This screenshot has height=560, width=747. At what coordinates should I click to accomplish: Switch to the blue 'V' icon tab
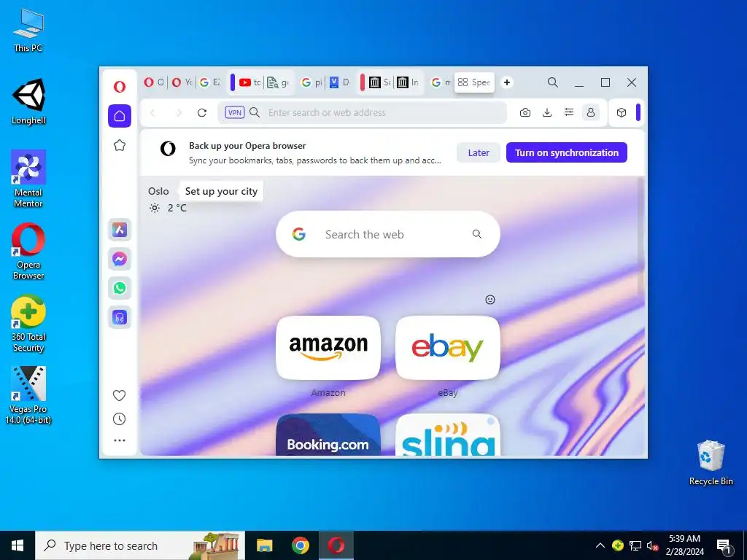339,82
